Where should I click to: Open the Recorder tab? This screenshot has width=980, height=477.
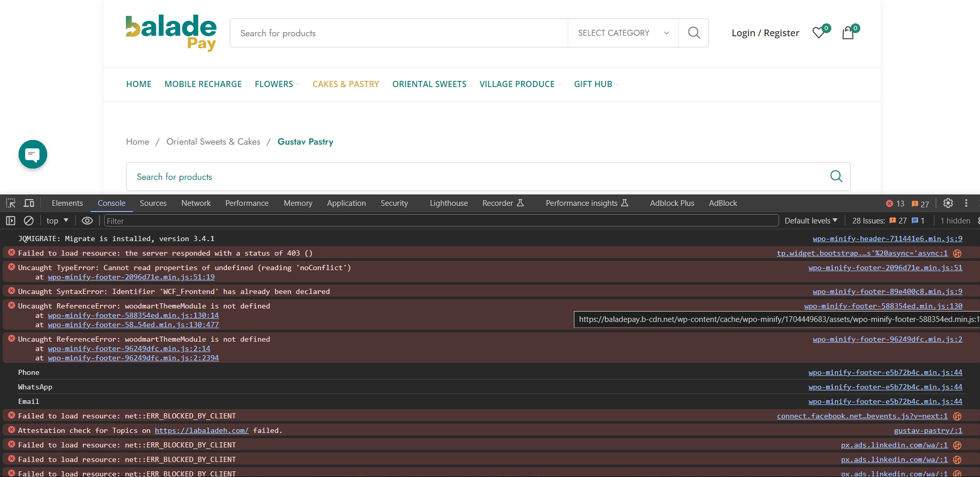pos(503,203)
